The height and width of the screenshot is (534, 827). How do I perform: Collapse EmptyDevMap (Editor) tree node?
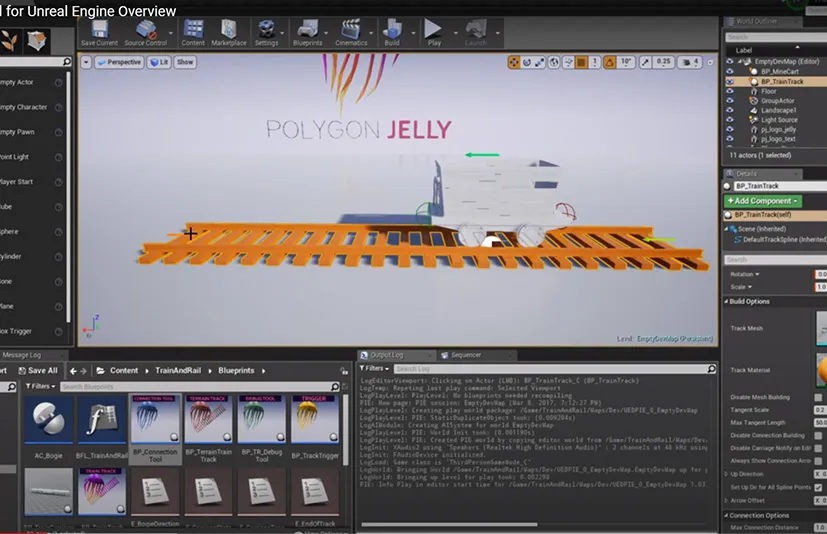click(x=739, y=62)
